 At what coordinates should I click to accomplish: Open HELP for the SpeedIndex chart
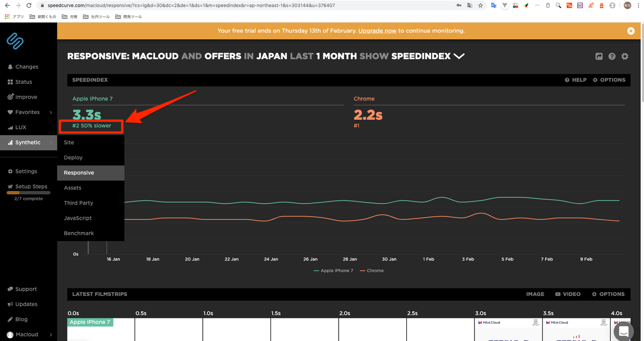(576, 80)
